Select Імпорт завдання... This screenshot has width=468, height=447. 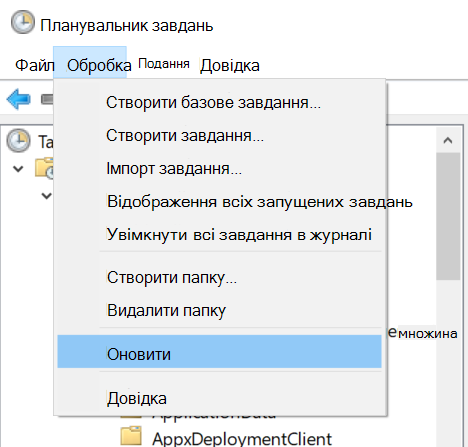click(219, 169)
